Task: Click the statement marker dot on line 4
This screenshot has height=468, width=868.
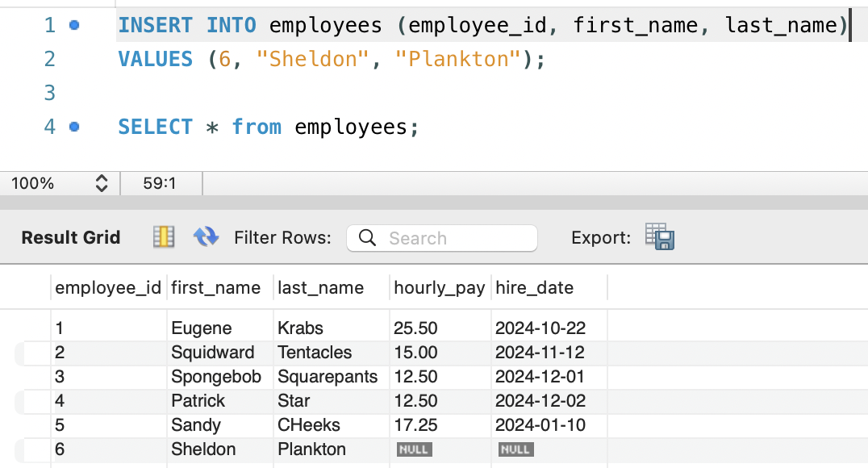Action: click(x=74, y=127)
